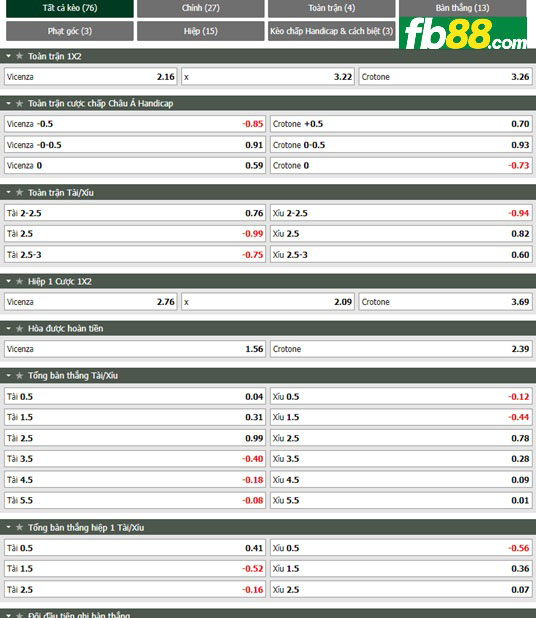Pick Crotone 0 handicap at -0.73
Screen dimensions: 536x618
pyautogui.click(x=401, y=166)
